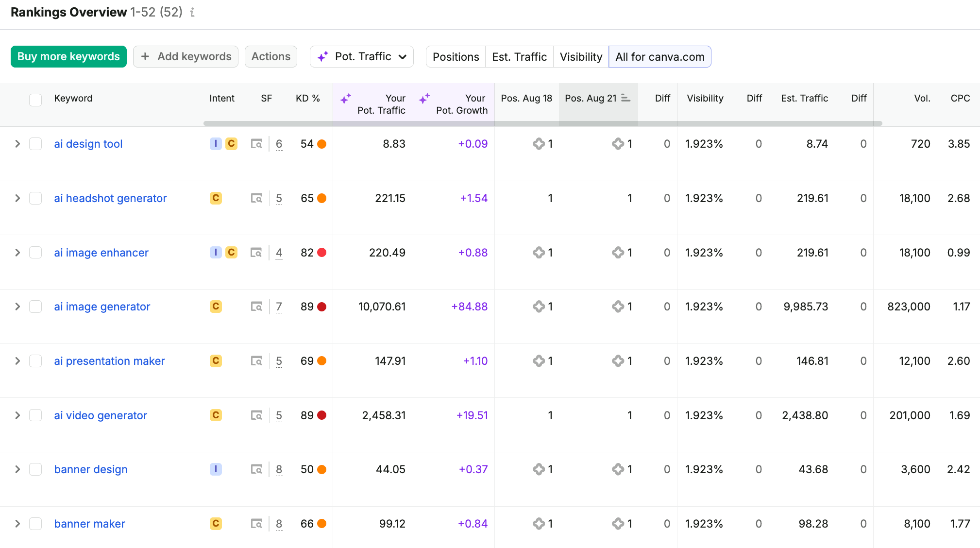Check the box for ai design tool

pos(35,144)
